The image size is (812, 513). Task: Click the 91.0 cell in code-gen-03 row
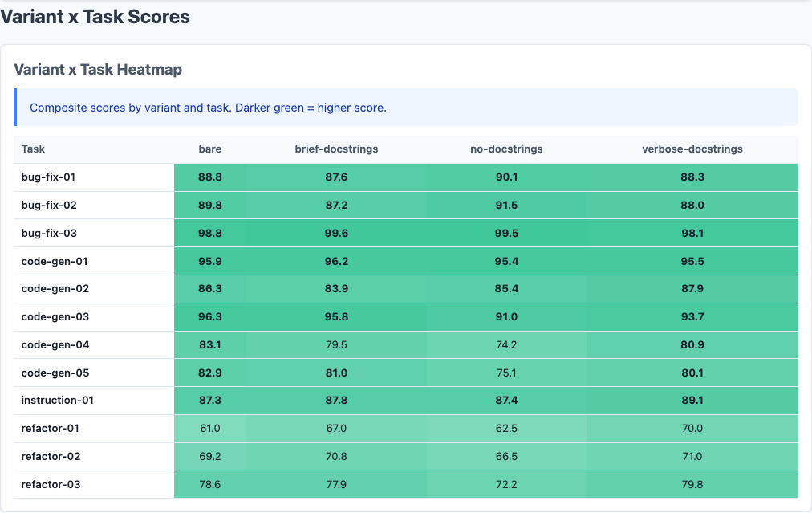[x=506, y=316]
